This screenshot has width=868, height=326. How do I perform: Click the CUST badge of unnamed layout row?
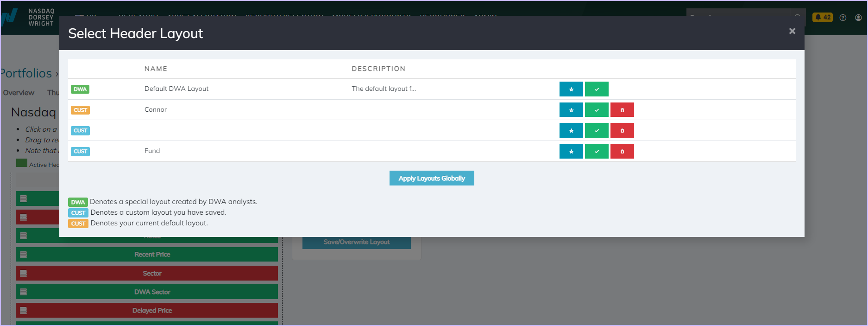[x=80, y=130]
